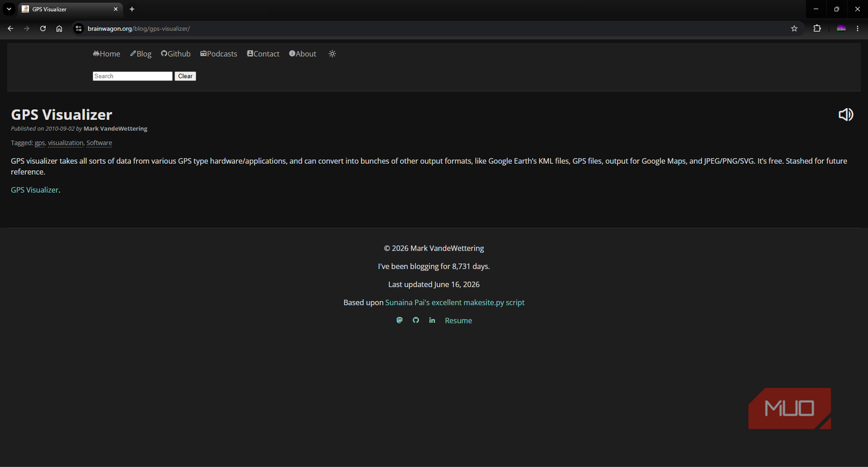868x467 pixels.
Task: Click the author name Mark VandeWettering
Action: point(115,128)
